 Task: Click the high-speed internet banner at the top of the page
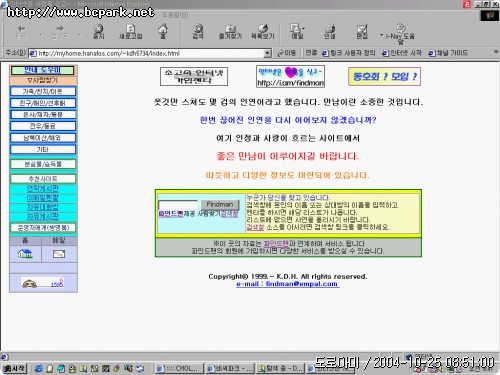[194, 76]
